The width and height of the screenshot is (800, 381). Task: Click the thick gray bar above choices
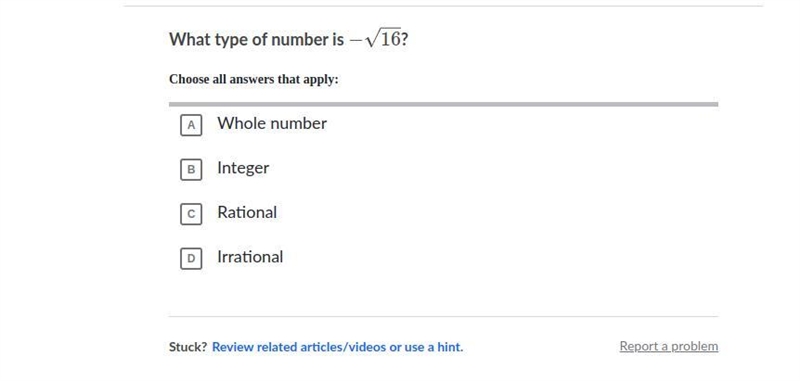click(x=443, y=104)
